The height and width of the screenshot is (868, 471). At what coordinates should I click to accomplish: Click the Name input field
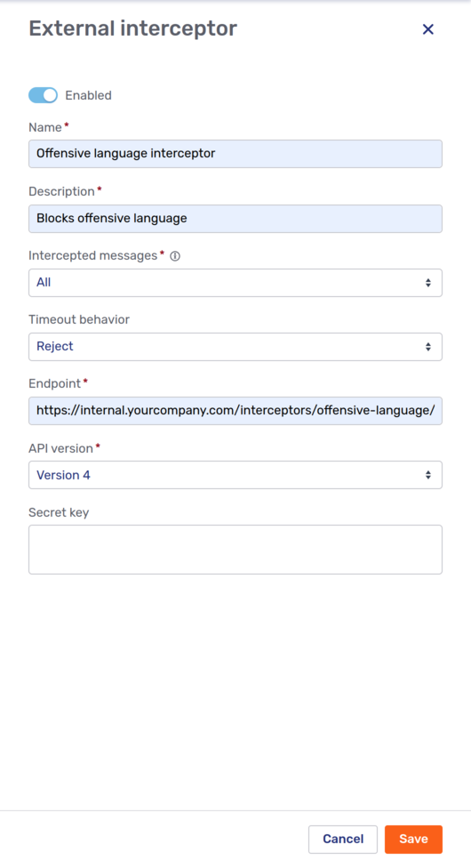[x=235, y=154]
